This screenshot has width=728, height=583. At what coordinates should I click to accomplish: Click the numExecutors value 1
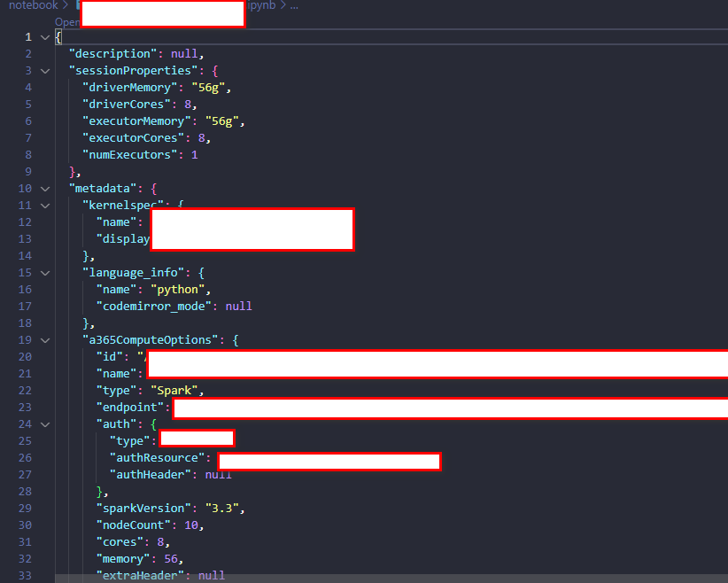194,154
